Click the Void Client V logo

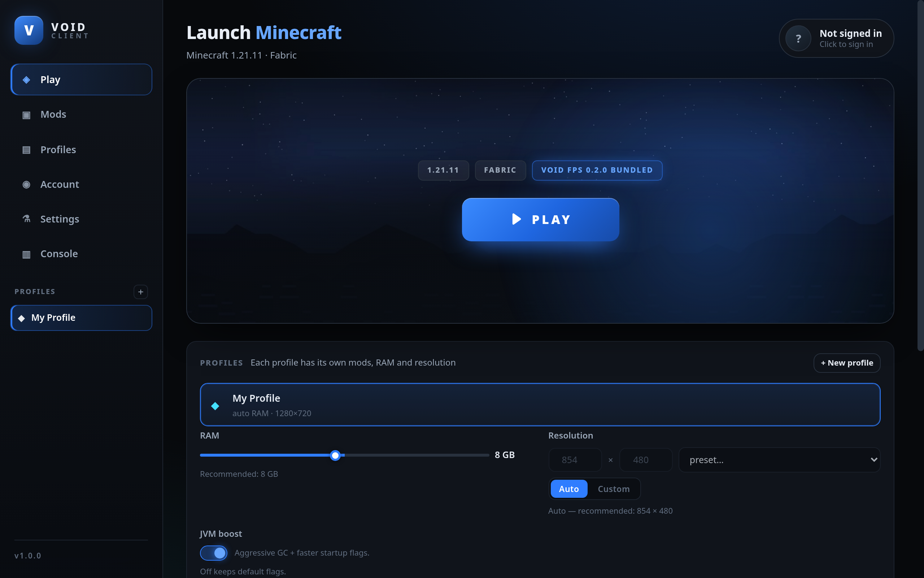[x=29, y=30]
